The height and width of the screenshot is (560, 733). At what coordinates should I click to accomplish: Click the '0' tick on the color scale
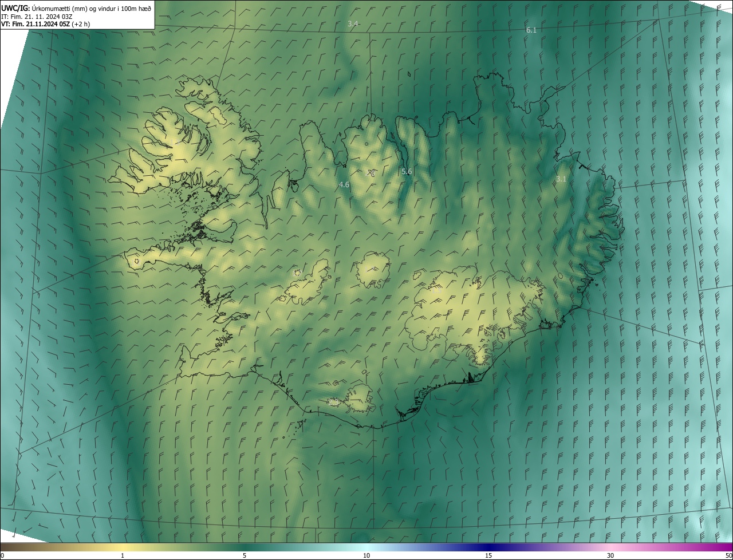coord(2,555)
